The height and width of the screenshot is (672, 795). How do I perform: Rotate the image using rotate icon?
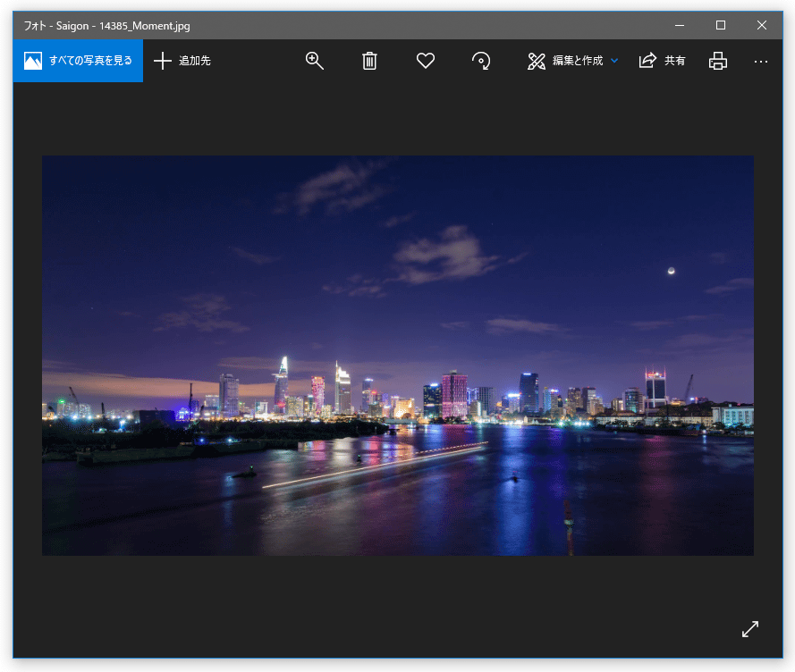click(x=481, y=61)
